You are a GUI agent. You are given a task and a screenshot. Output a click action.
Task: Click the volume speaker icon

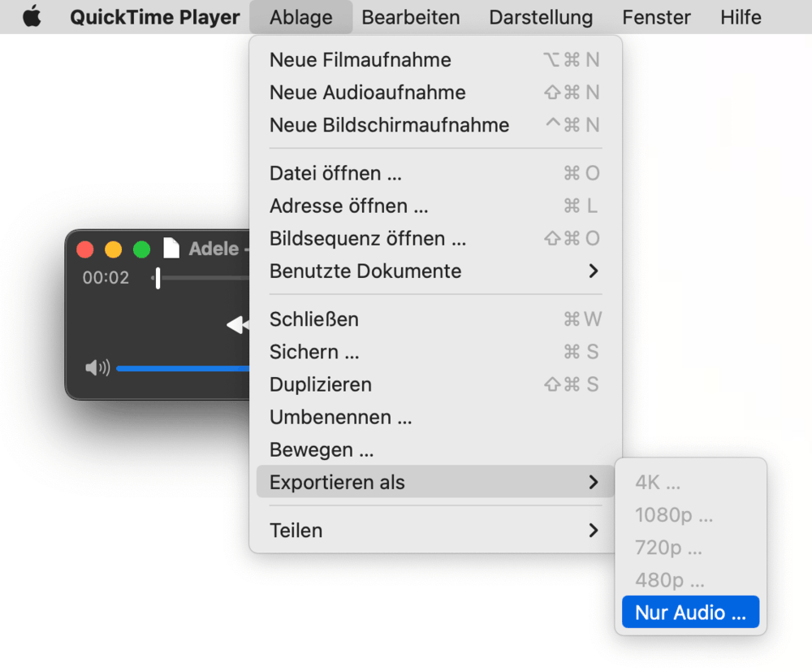click(97, 368)
